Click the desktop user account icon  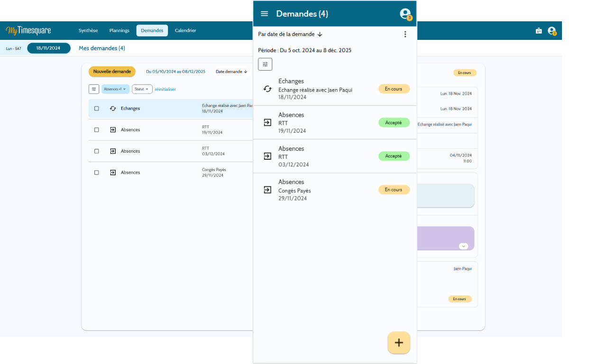tap(552, 31)
